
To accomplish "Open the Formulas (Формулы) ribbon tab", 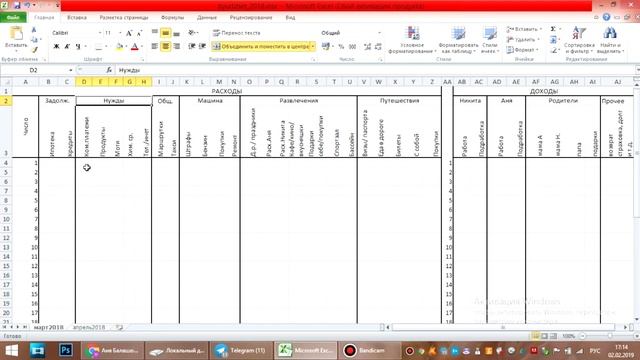I will point(172,18).
